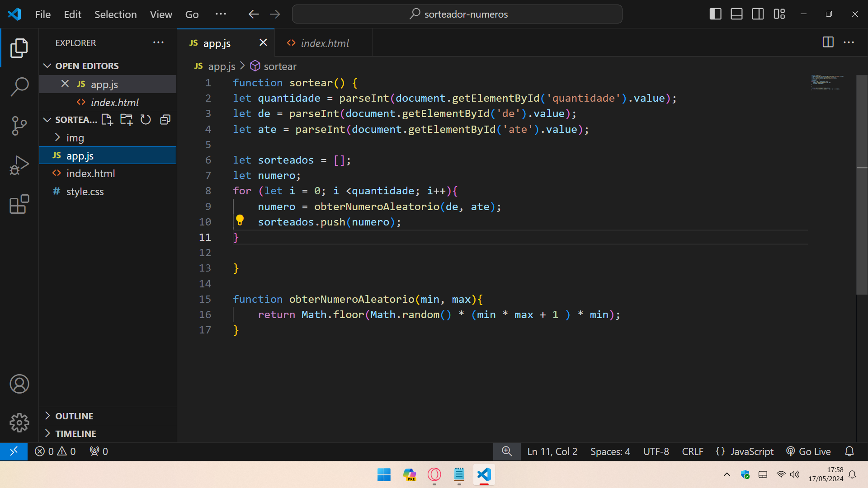Show hidden system tray icons

point(727,474)
